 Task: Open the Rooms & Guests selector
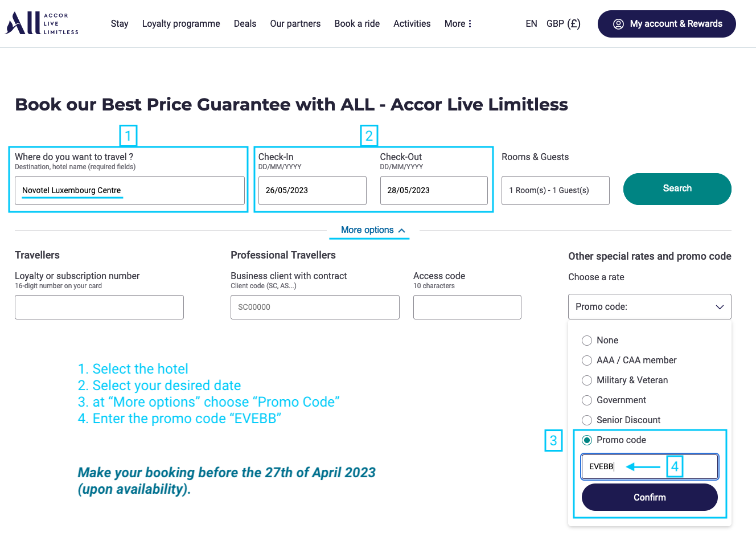point(555,190)
